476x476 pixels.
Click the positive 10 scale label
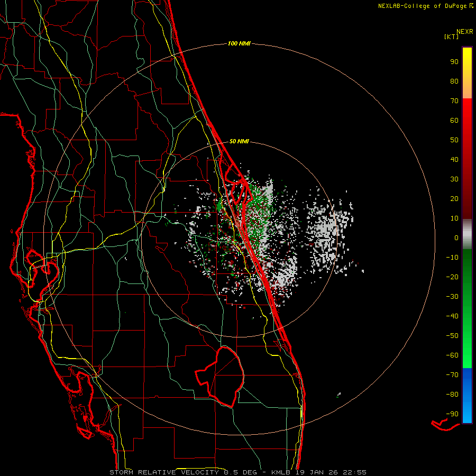[x=454, y=218]
